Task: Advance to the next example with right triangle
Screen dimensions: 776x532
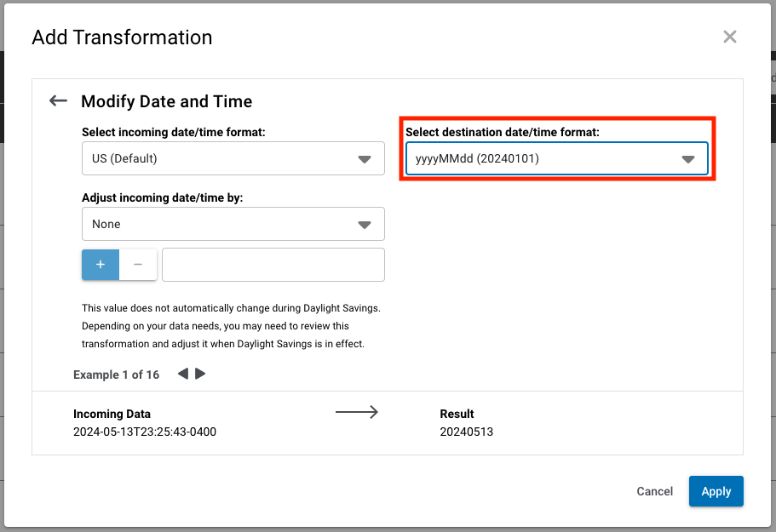Action: [200, 374]
